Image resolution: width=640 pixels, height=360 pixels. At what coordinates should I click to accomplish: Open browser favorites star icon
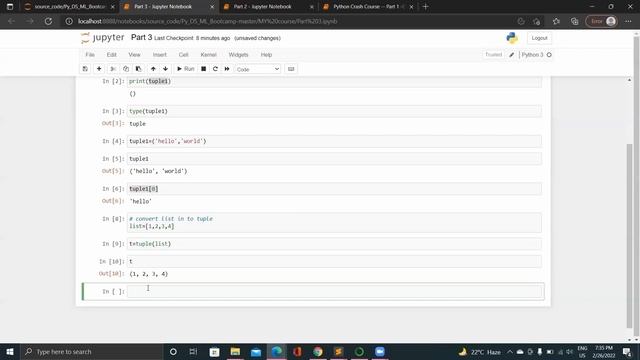(556, 21)
